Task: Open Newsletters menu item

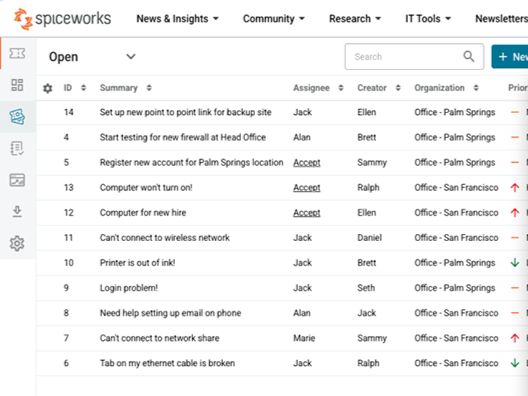Action: click(x=501, y=19)
